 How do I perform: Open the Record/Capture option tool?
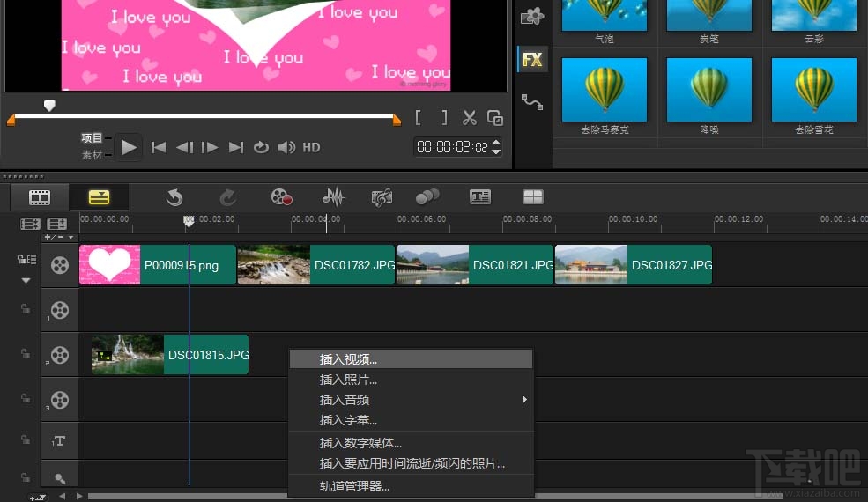[x=281, y=197]
